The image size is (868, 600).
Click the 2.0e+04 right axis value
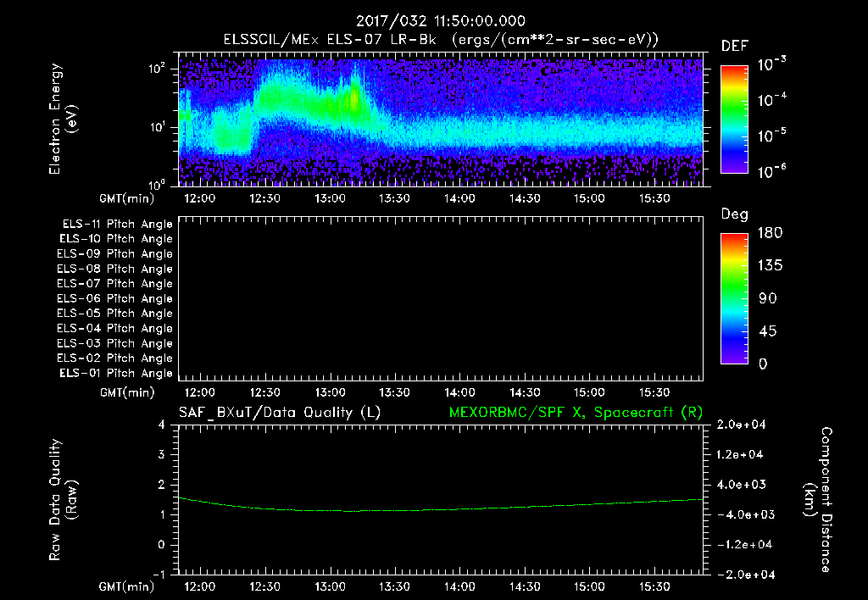click(741, 425)
